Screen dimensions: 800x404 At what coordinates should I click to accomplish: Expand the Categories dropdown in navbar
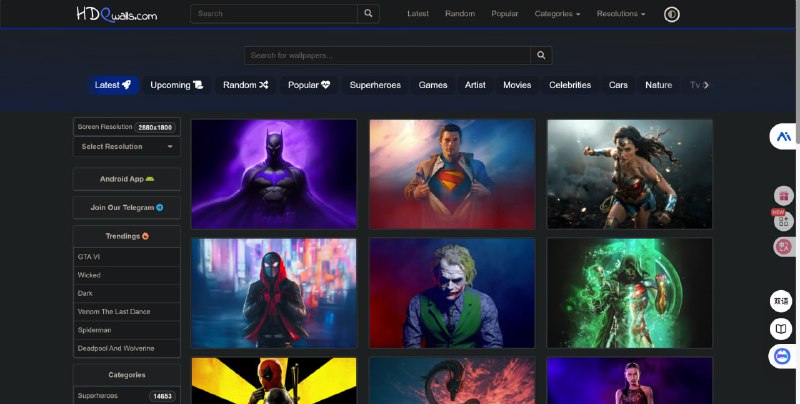[x=557, y=14]
